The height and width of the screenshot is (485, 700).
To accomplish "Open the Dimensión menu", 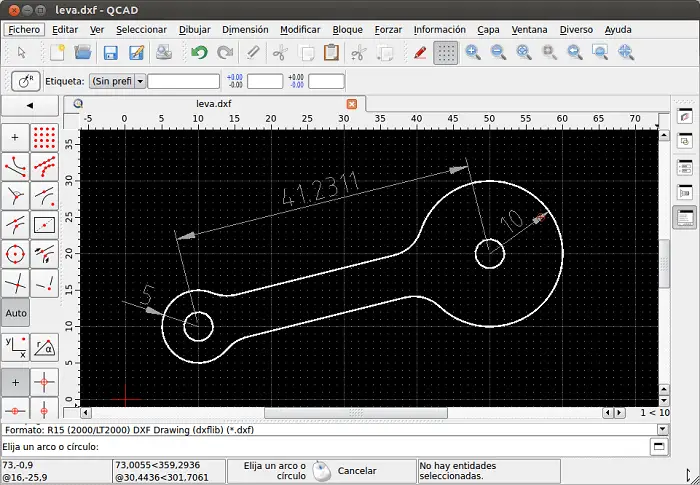I will click(245, 30).
